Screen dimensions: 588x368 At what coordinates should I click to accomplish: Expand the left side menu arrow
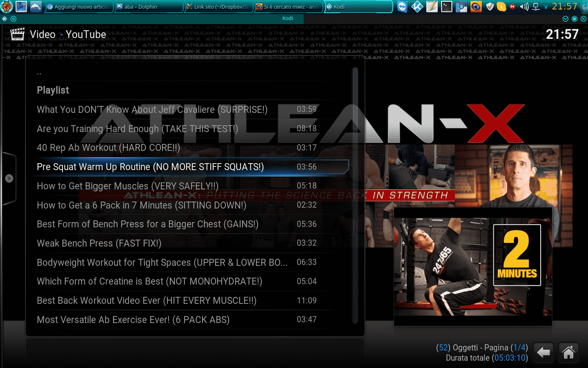[9, 178]
